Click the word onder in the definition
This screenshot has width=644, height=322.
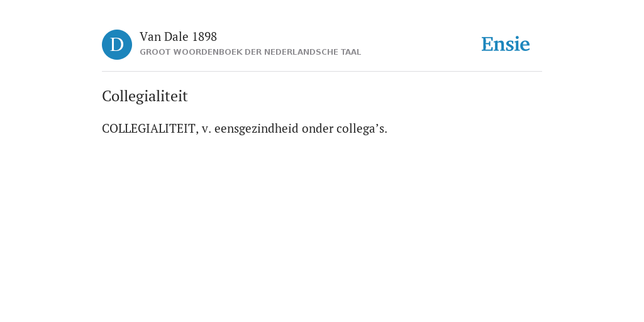pyautogui.click(x=317, y=128)
